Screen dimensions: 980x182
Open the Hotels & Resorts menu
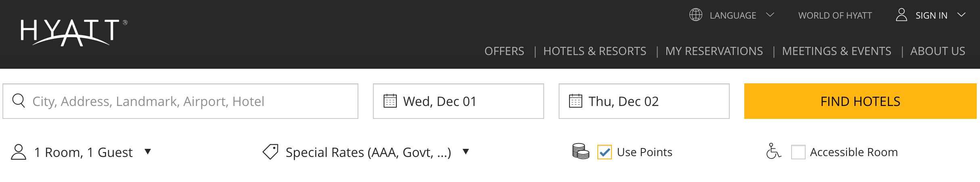[x=595, y=51]
